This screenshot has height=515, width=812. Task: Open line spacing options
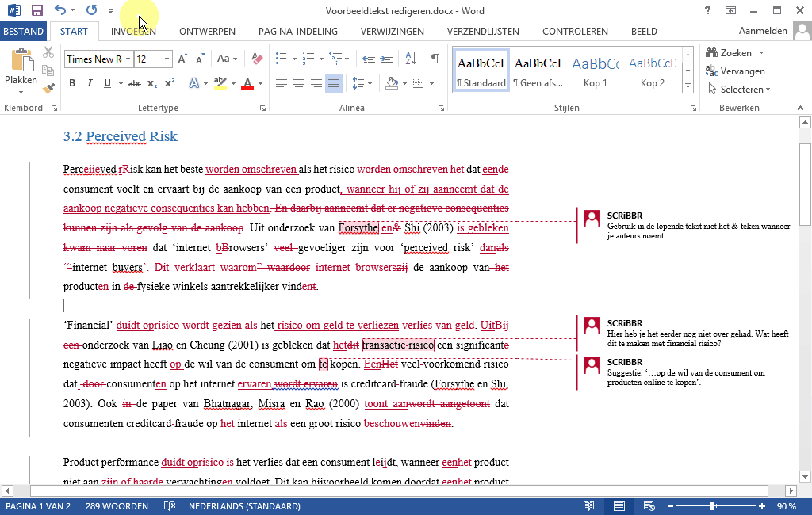click(362, 83)
